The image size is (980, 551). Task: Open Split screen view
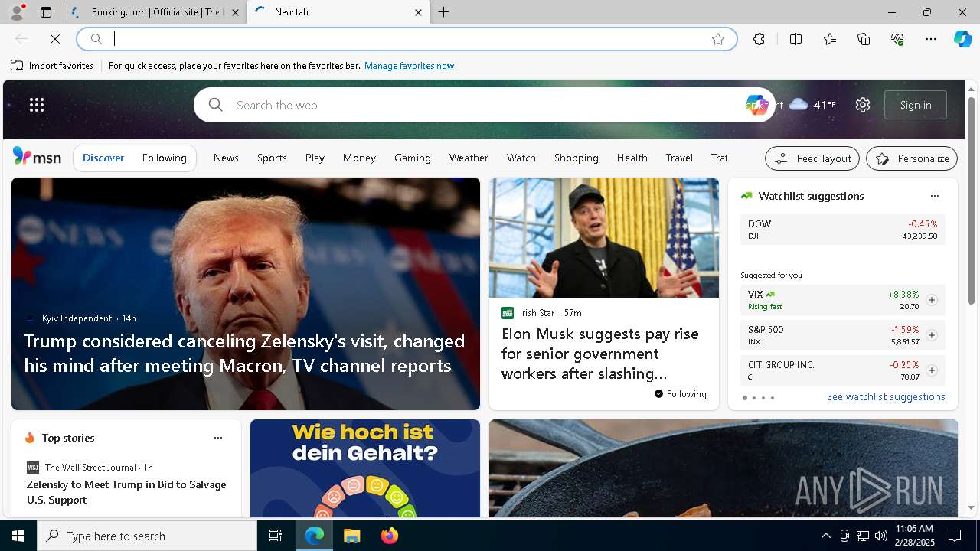(x=795, y=39)
